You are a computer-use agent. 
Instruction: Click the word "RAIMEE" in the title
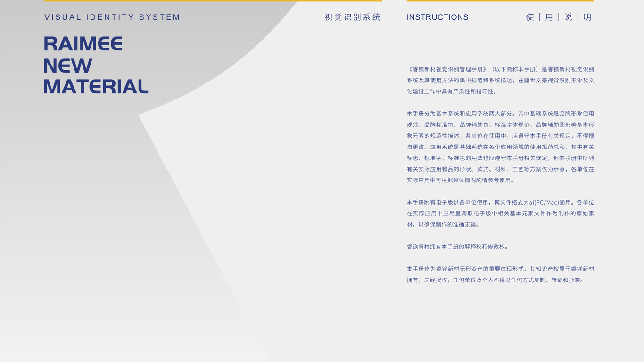pyautogui.click(x=83, y=44)
